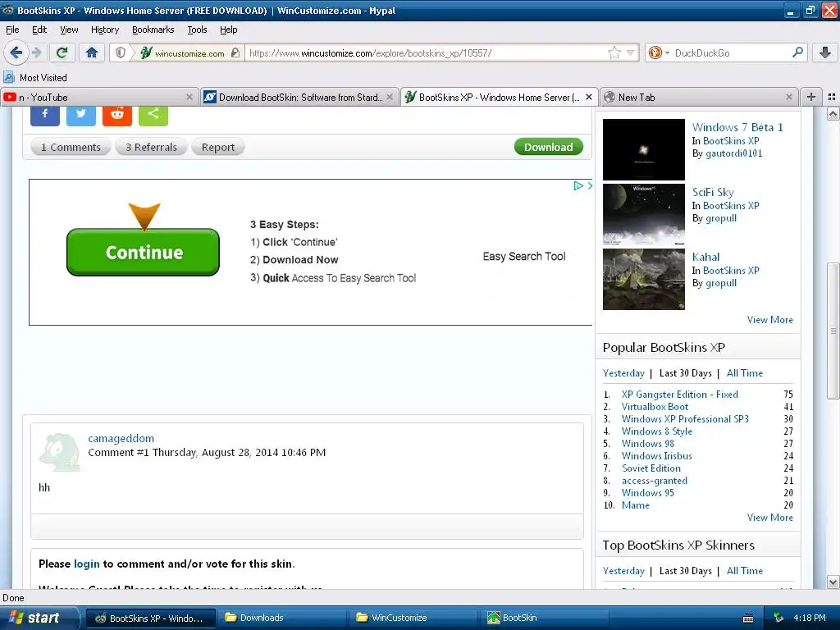The height and width of the screenshot is (630, 840).
Task: Click the 1 Comments button
Action: coord(71,147)
